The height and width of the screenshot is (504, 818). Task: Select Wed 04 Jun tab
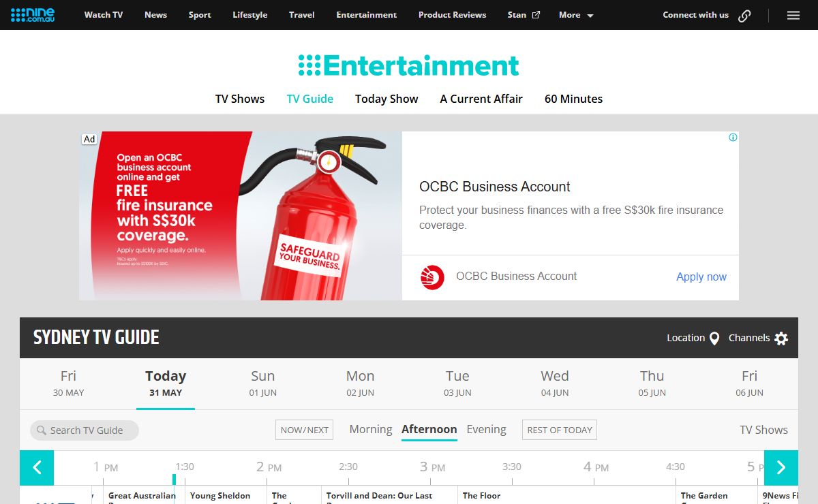click(555, 383)
